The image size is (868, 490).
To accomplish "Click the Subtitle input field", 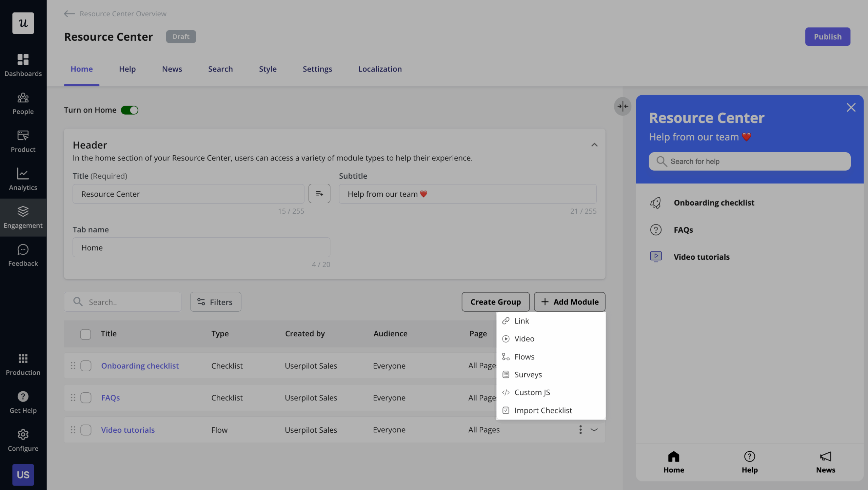I will tap(467, 194).
